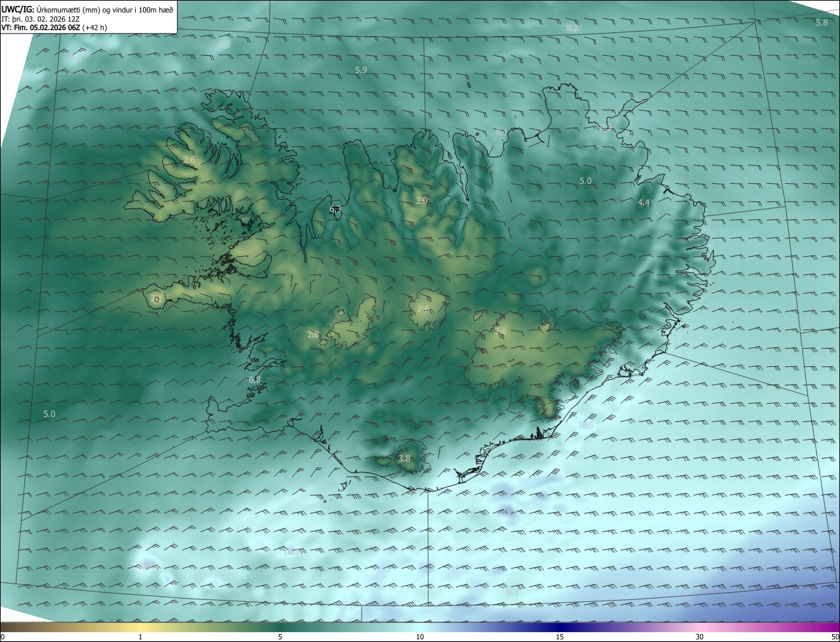The image size is (840, 642).
Task: Click the 30 tick on the color scale
Action: (700, 637)
